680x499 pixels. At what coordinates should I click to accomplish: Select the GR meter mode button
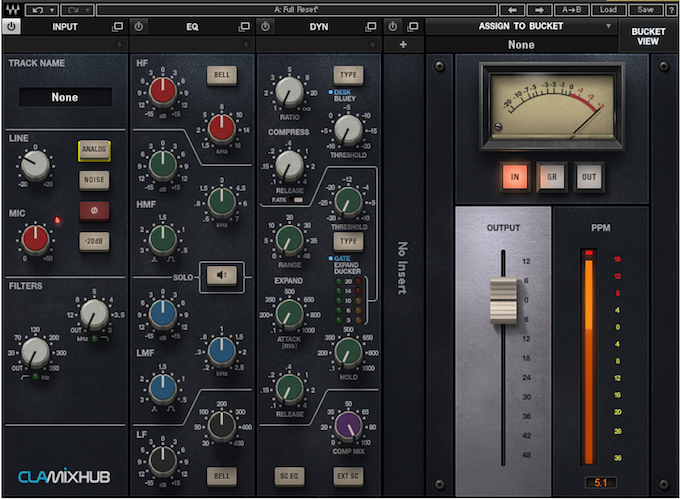[x=552, y=177]
